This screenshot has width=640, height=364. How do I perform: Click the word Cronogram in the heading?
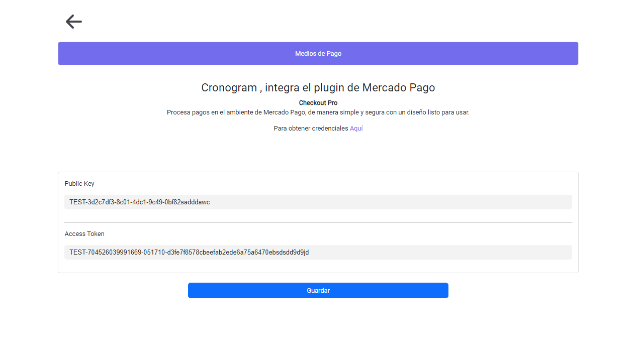pyautogui.click(x=229, y=88)
